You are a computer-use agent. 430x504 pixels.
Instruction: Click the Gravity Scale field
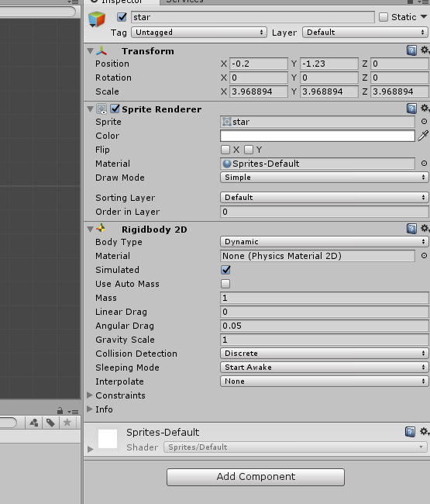[x=325, y=340]
